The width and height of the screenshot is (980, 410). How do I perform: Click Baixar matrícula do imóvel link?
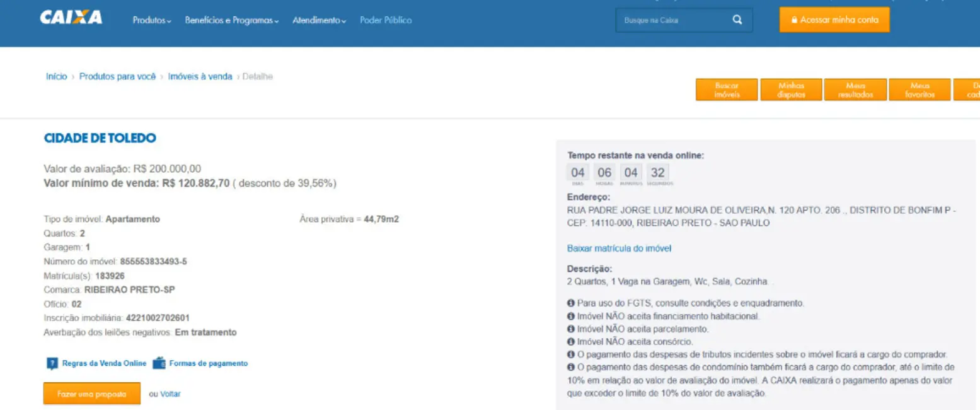pos(619,249)
